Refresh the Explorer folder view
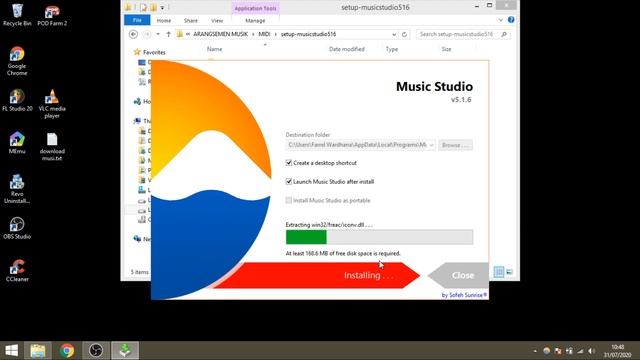This screenshot has height=360, width=640. pos(404,34)
